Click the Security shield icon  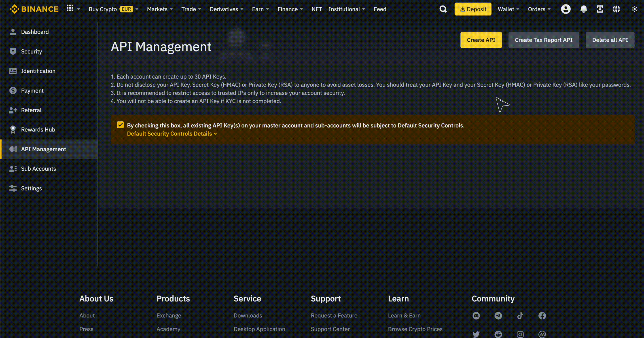(x=13, y=51)
